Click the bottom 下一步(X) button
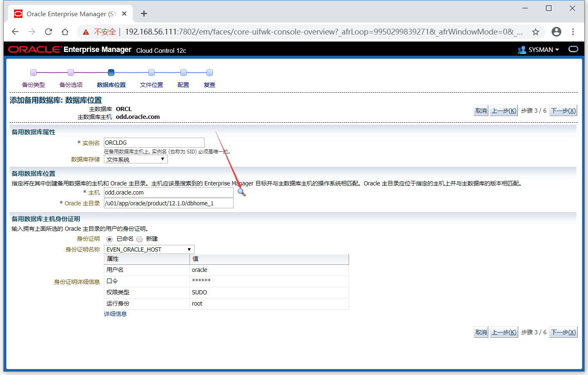Image resolution: width=588 pixels, height=375 pixels. [563, 332]
